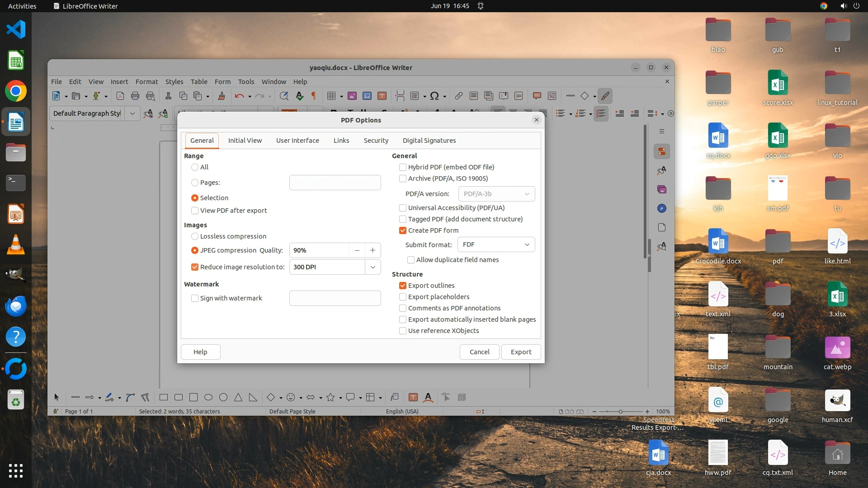
Task: Click the Export button
Action: [521, 352]
